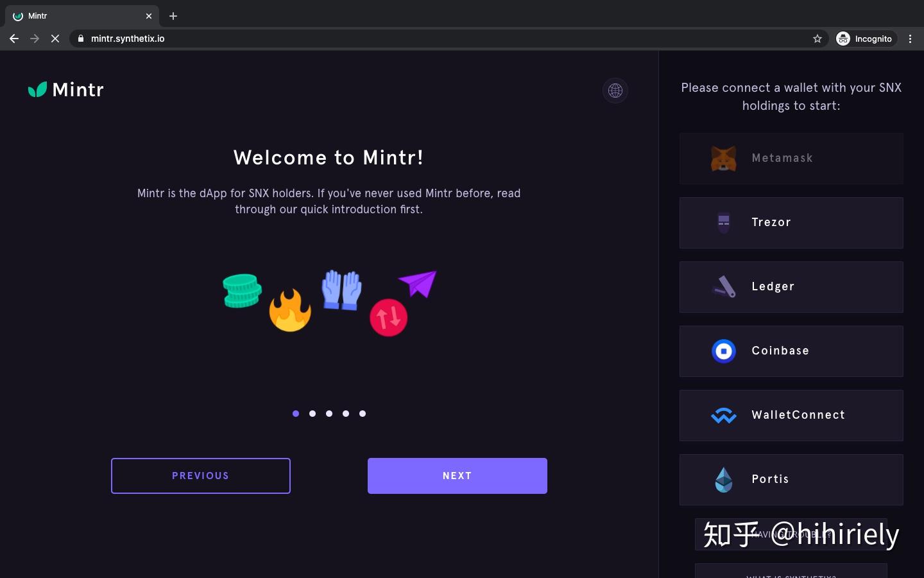This screenshot has width=924, height=578.
Task: Click the fire flame illustration
Action: pyautogui.click(x=290, y=310)
